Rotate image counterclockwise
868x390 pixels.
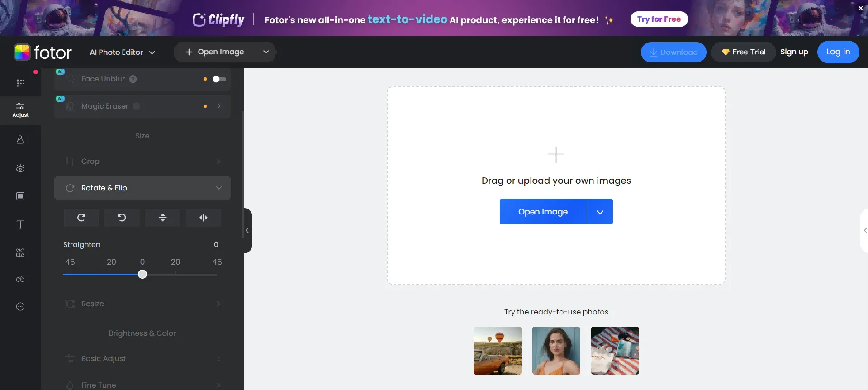pos(122,218)
